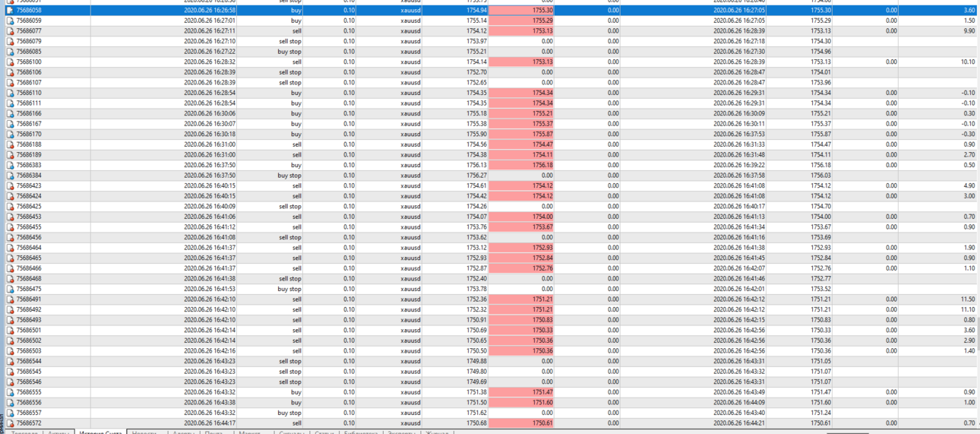Select ticket number 75686557
The image size is (980, 434).
click(29, 413)
